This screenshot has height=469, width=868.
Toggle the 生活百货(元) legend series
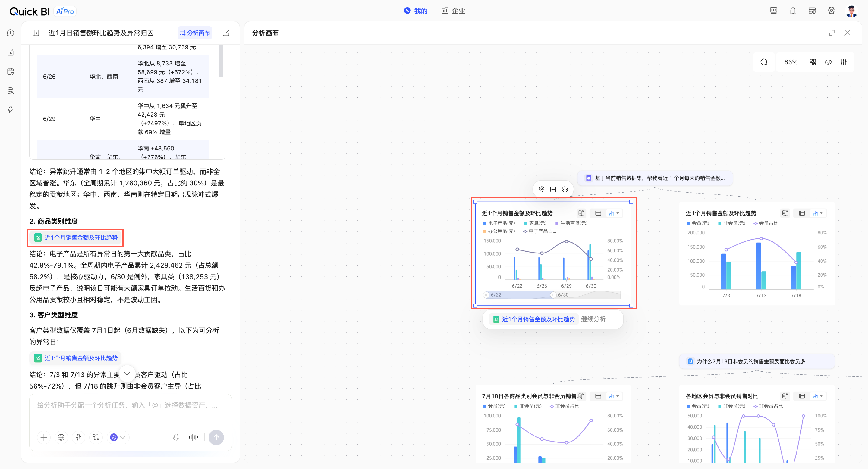(x=571, y=223)
